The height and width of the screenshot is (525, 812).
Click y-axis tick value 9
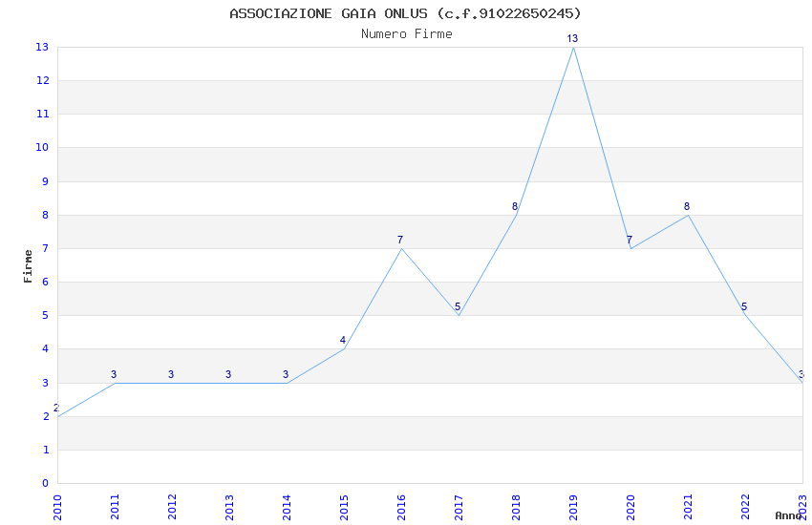pyautogui.click(x=46, y=181)
